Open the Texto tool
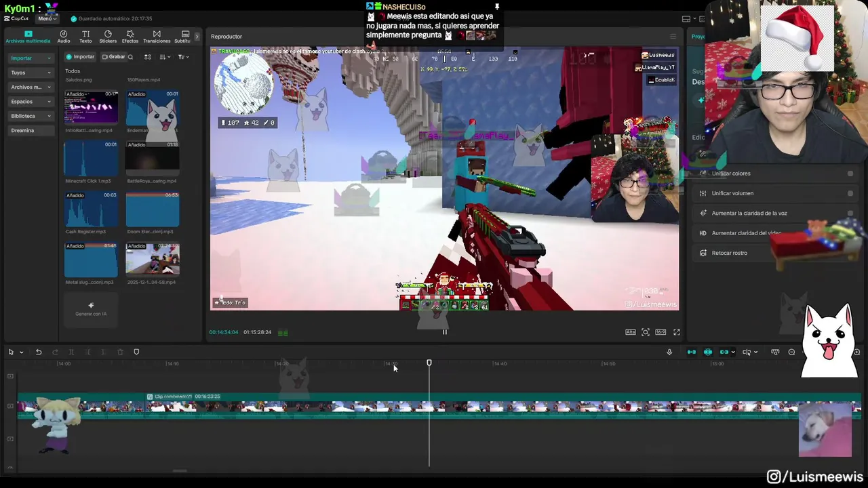 click(85, 37)
